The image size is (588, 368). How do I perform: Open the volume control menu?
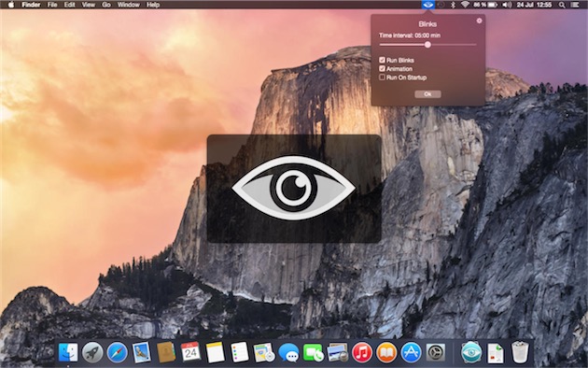[507, 5]
